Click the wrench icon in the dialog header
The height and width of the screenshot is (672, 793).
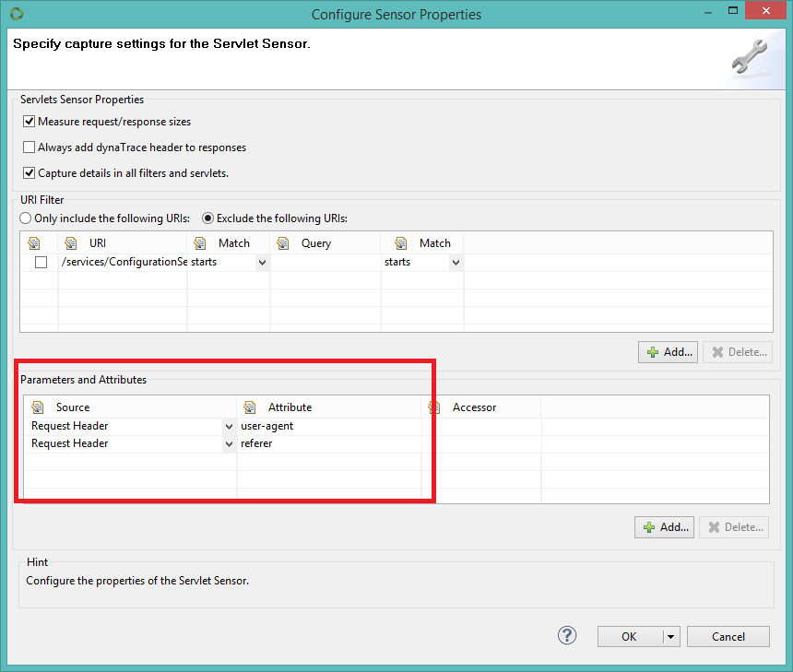tap(749, 56)
